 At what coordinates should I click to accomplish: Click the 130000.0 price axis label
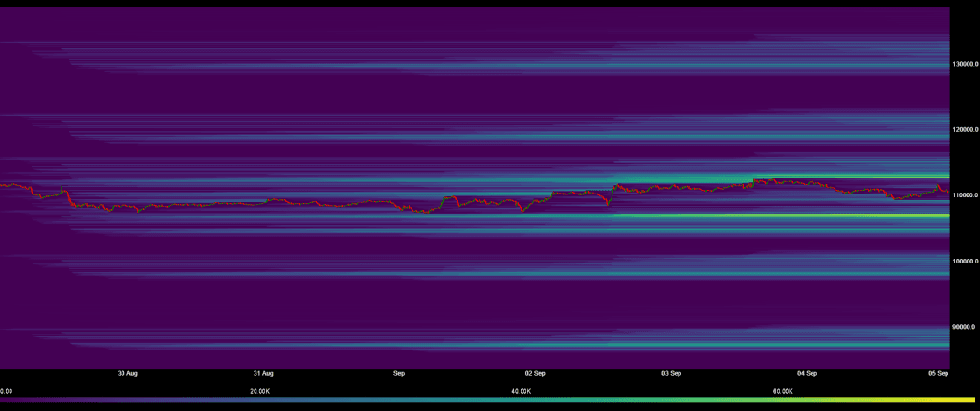point(965,64)
